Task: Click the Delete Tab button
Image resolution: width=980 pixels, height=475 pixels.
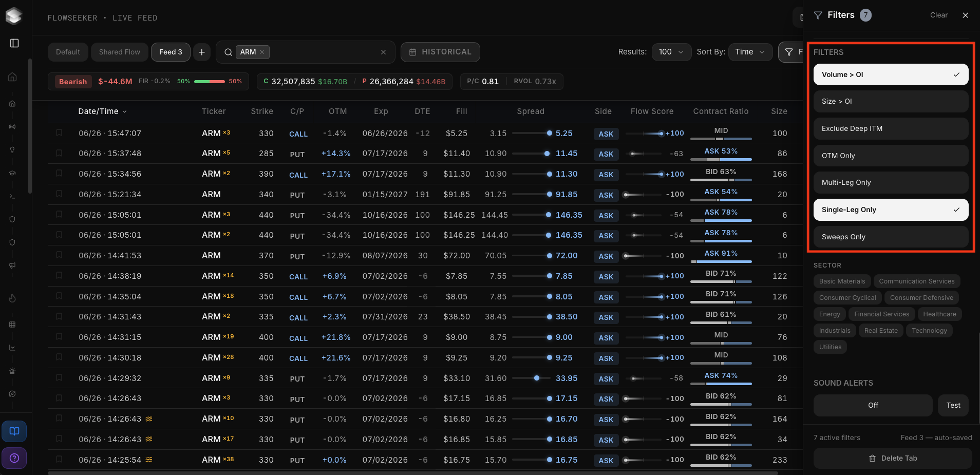Action: pyautogui.click(x=893, y=458)
